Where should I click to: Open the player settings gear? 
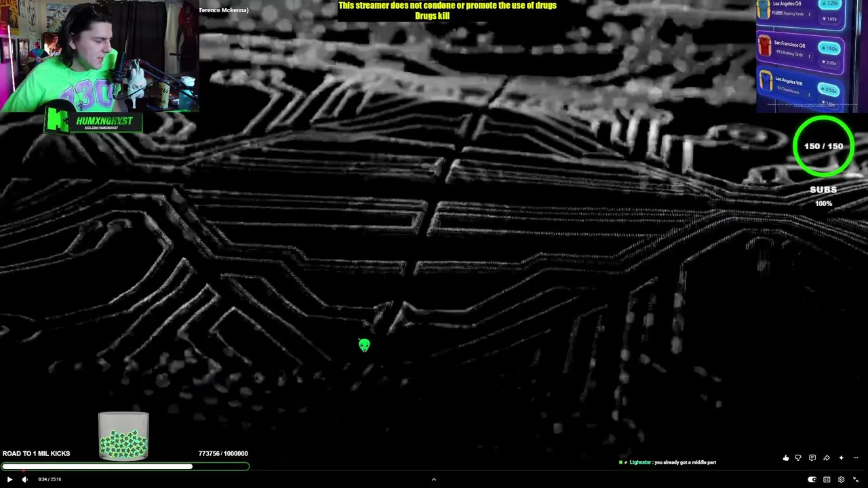tap(842, 480)
